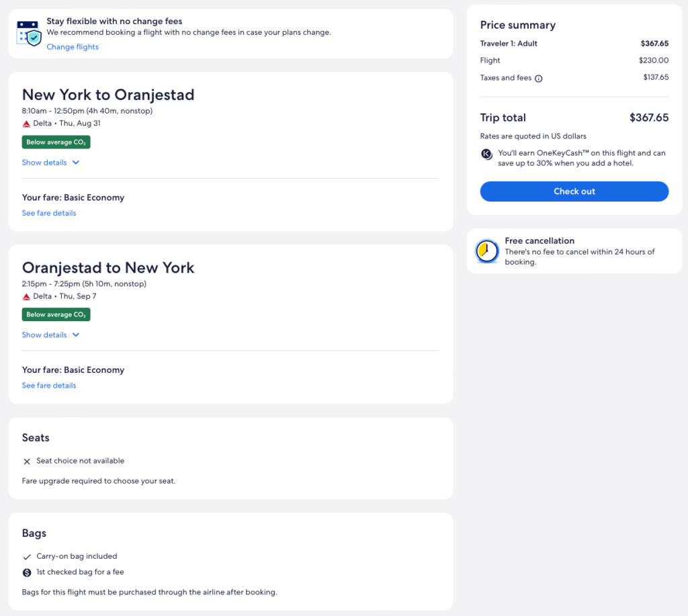The height and width of the screenshot is (616, 688).
Task: Open the Change flights link
Action: [x=73, y=47]
